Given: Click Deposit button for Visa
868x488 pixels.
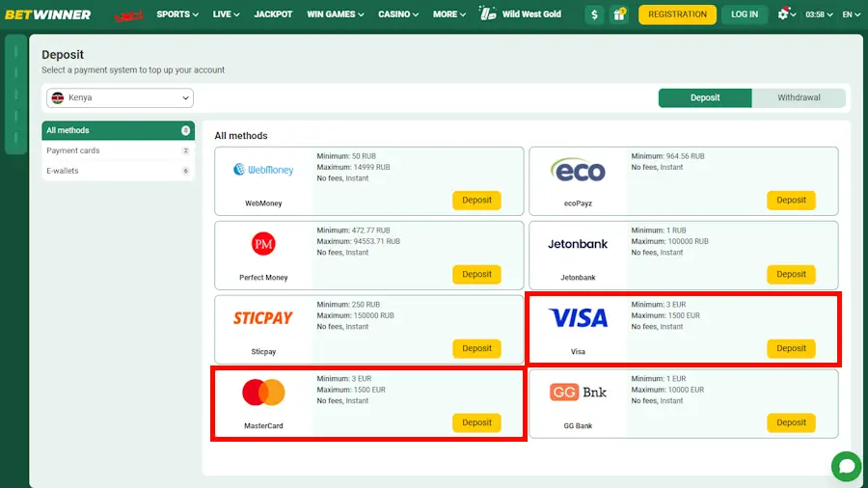Looking at the screenshot, I should 791,348.
